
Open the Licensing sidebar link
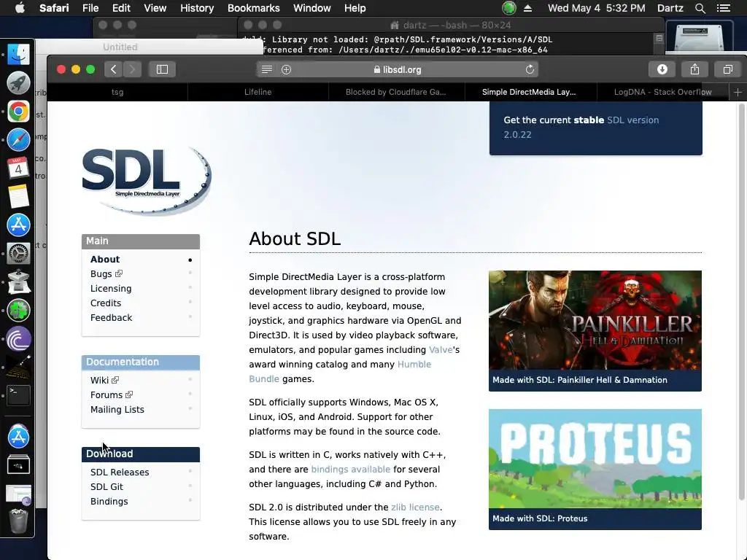pos(111,289)
